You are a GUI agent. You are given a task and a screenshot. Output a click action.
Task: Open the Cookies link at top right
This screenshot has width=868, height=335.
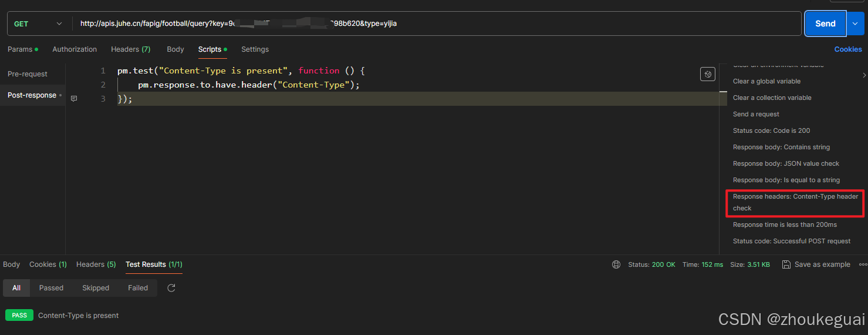[848, 49]
